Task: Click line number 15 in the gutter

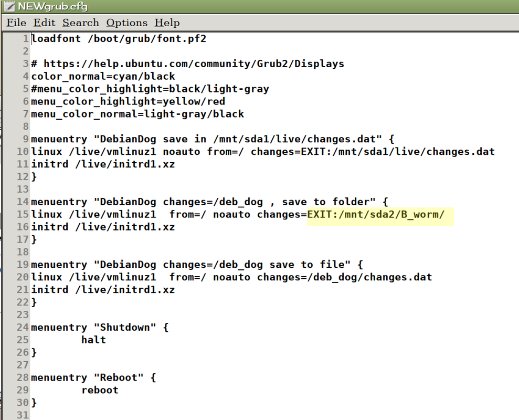Action: tap(23, 214)
